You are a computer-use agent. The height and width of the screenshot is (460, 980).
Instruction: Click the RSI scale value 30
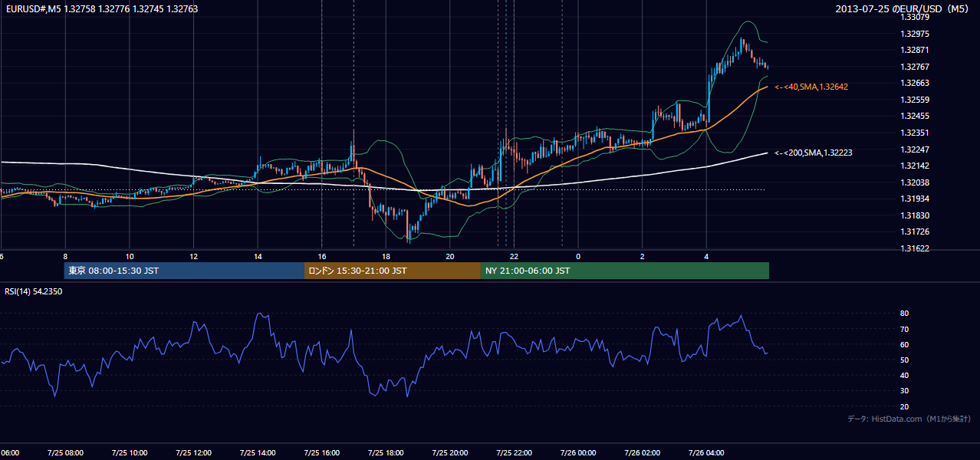904,390
